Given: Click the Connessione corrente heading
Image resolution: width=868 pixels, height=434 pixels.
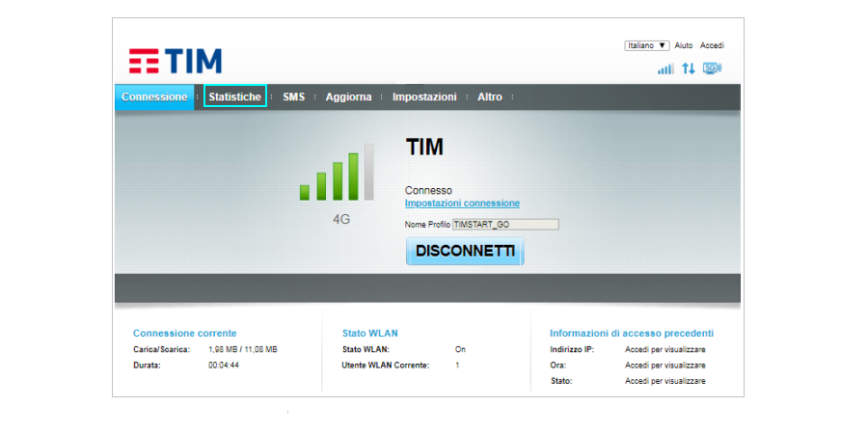Looking at the screenshot, I should pos(185,334).
